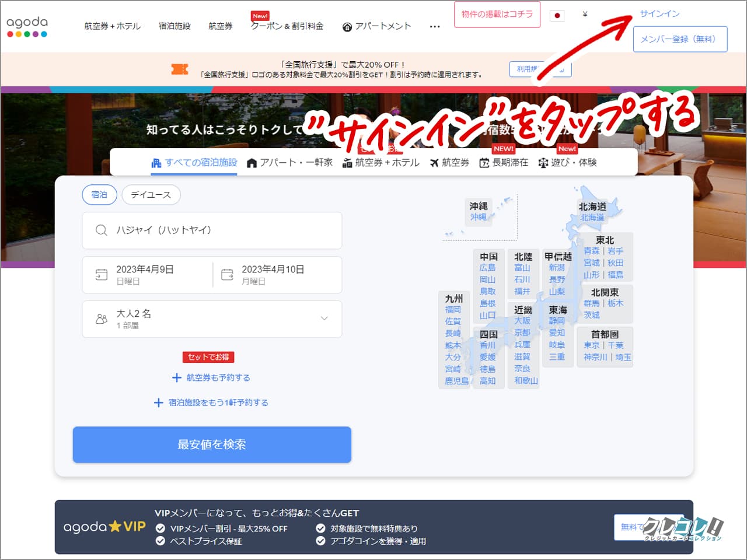Click the plus icon beside 宿泊施設をもう1軒予約する
This screenshot has width=747, height=560.
coord(158,402)
